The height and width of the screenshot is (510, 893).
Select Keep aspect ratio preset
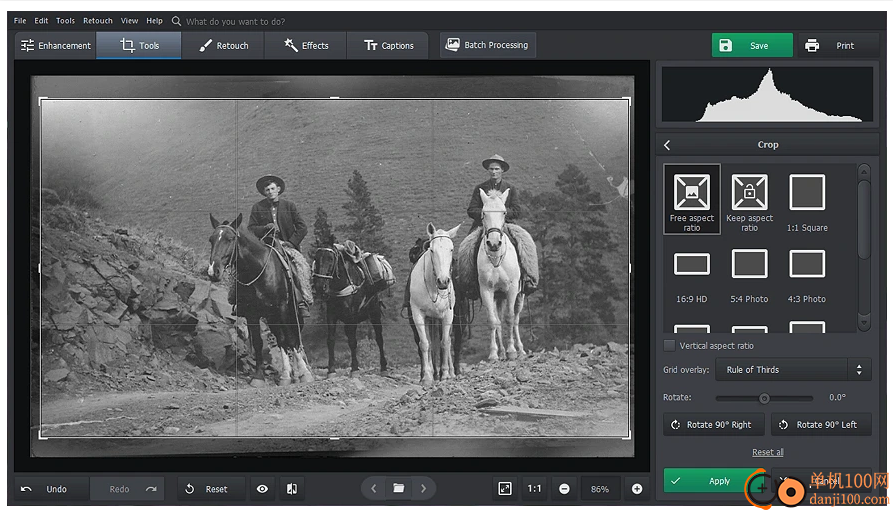(749, 202)
